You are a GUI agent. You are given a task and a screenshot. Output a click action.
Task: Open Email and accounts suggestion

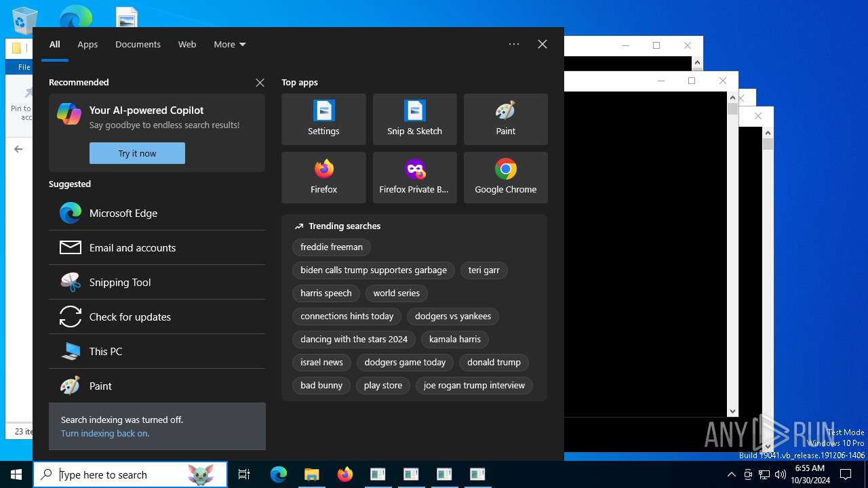coord(157,247)
